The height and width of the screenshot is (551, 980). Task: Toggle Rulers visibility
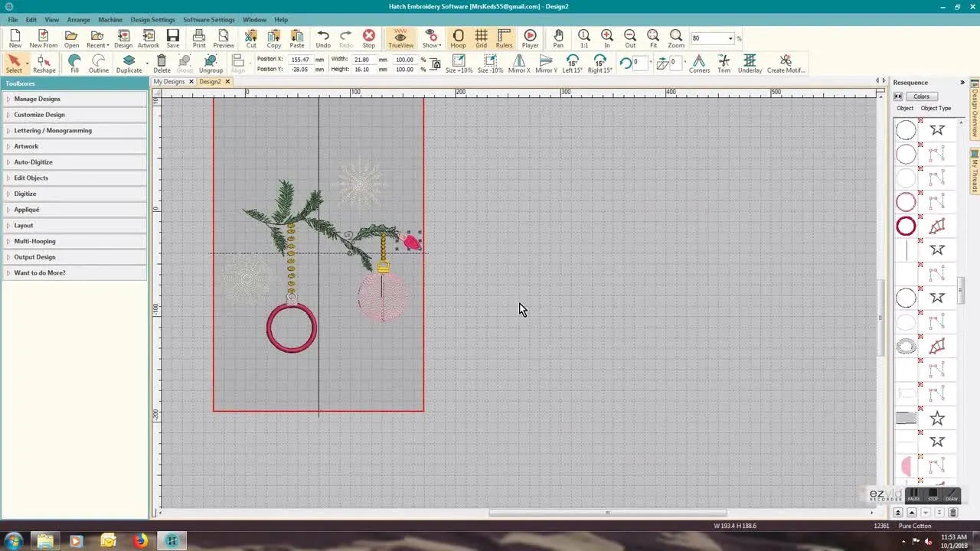pyautogui.click(x=504, y=39)
